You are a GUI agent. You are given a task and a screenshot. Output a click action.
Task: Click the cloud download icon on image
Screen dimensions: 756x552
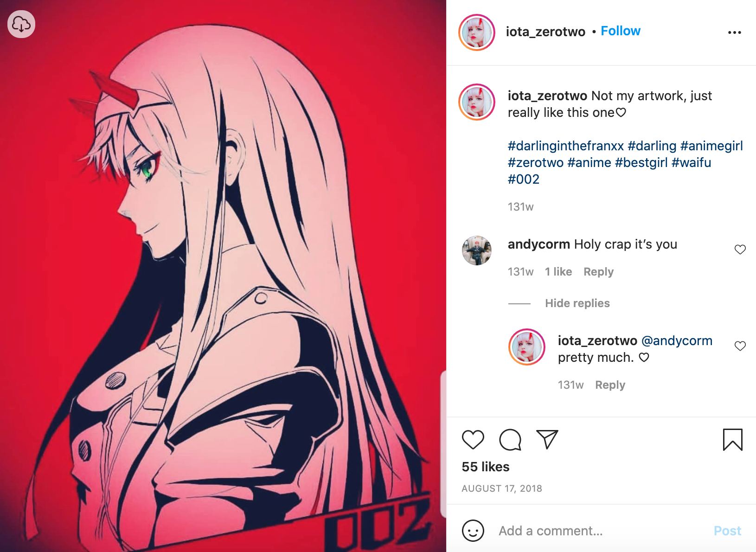pos(21,24)
